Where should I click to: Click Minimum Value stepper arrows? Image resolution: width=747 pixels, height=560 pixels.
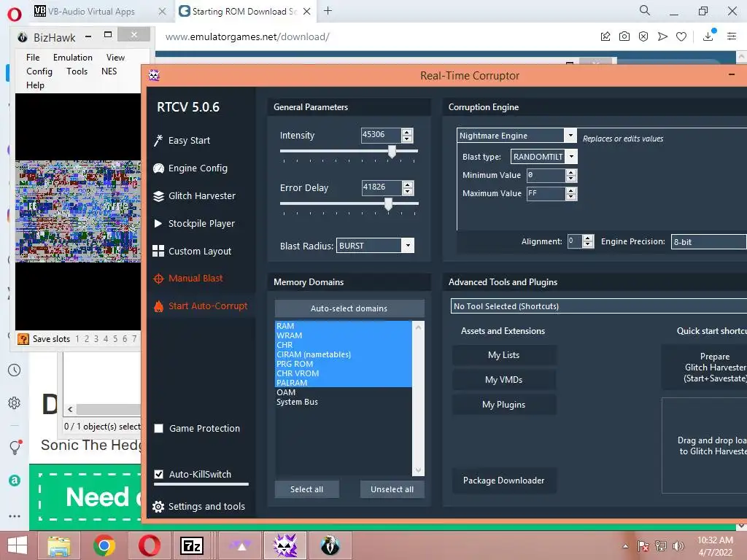pyautogui.click(x=571, y=175)
